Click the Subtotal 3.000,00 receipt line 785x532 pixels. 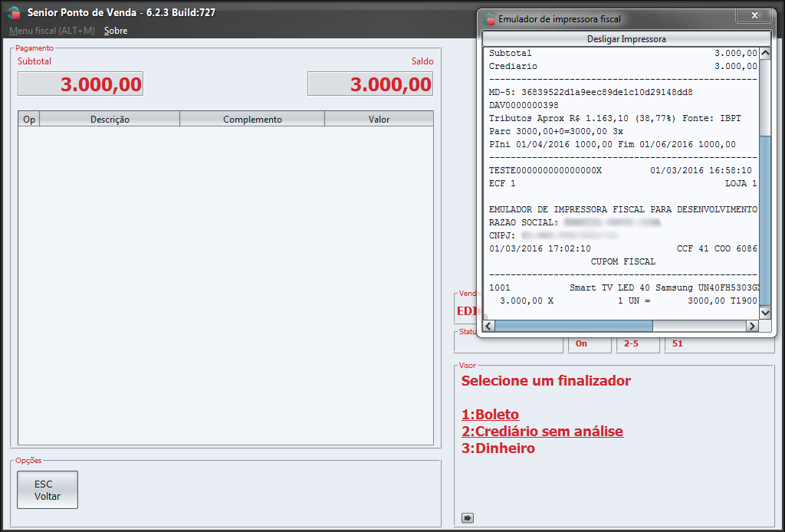click(x=622, y=53)
